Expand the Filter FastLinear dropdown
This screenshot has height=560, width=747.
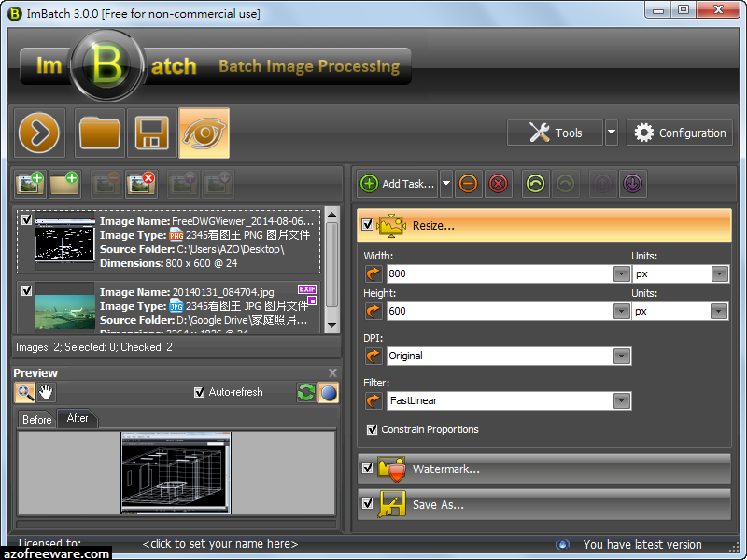point(621,400)
